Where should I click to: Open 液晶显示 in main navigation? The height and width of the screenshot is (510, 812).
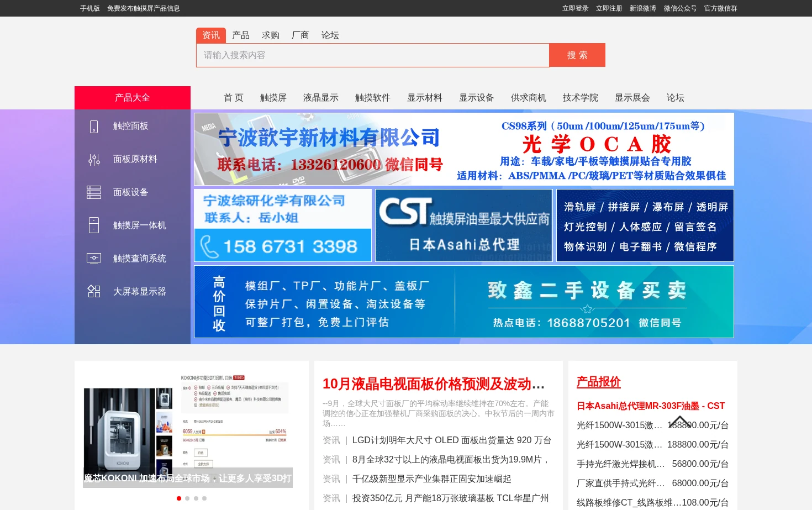(x=321, y=98)
